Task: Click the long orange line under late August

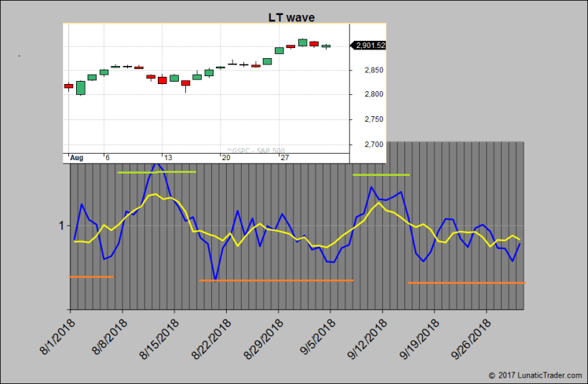Action: click(x=276, y=280)
